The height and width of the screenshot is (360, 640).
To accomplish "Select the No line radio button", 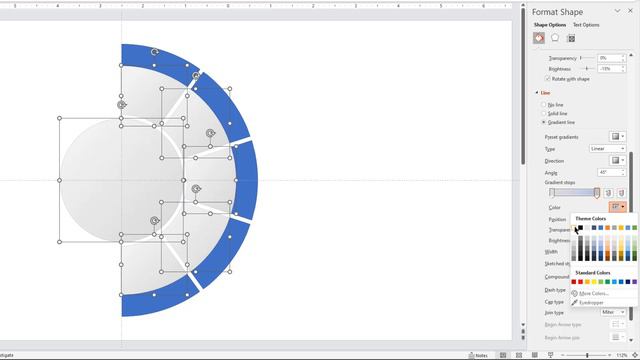I will coord(543,105).
